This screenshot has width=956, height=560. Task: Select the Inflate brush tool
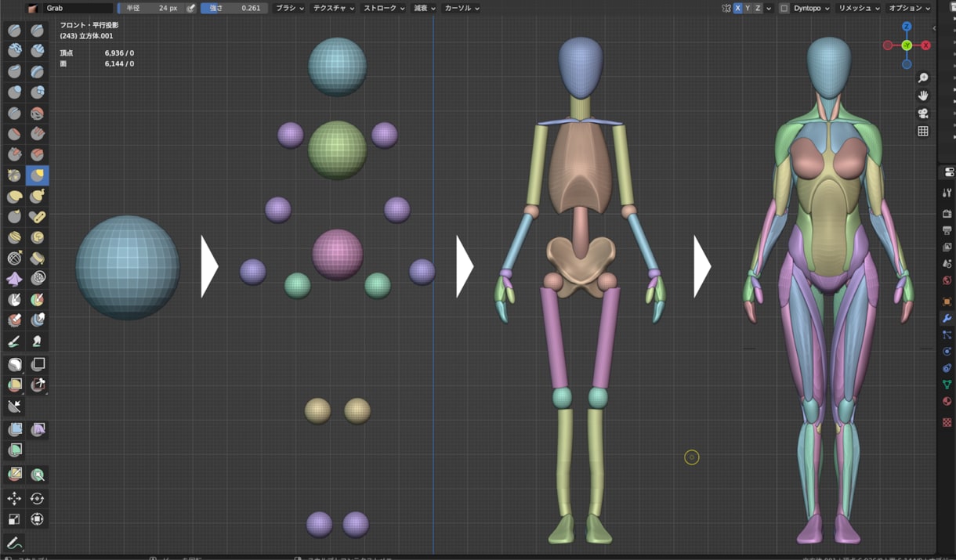(14, 92)
